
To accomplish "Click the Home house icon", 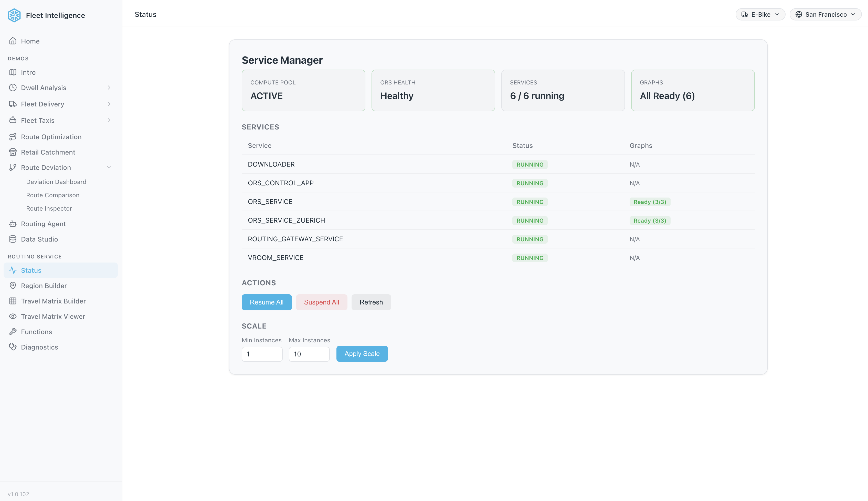I will point(13,41).
